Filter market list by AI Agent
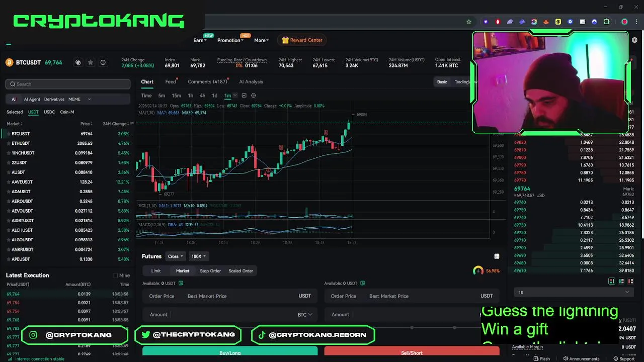The height and width of the screenshot is (362, 644). pos(32,100)
